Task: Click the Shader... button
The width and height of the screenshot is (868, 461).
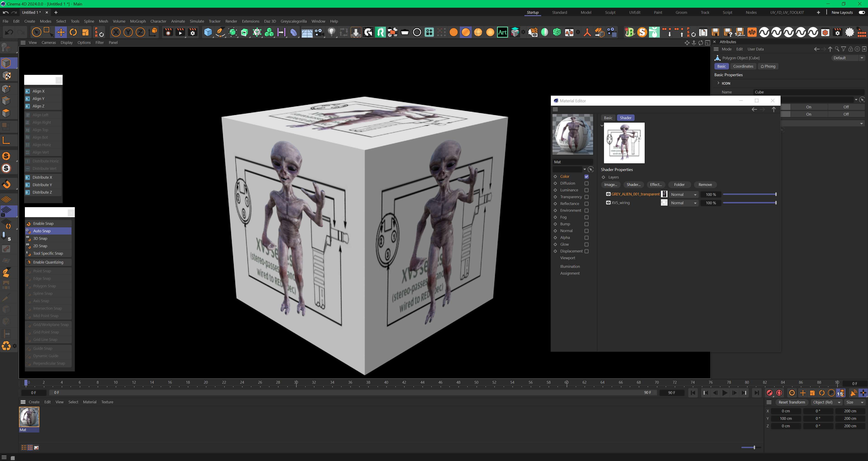Action: click(x=633, y=184)
